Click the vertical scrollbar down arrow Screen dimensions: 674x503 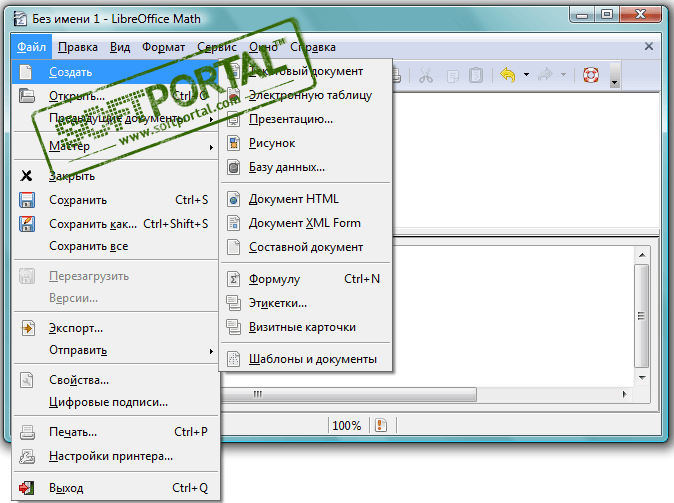click(642, 378)
